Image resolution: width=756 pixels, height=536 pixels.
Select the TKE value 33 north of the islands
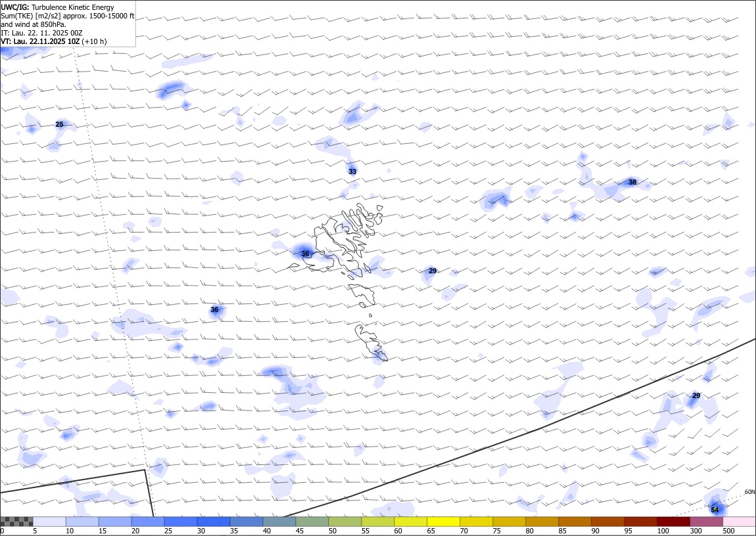coord(352,171)
